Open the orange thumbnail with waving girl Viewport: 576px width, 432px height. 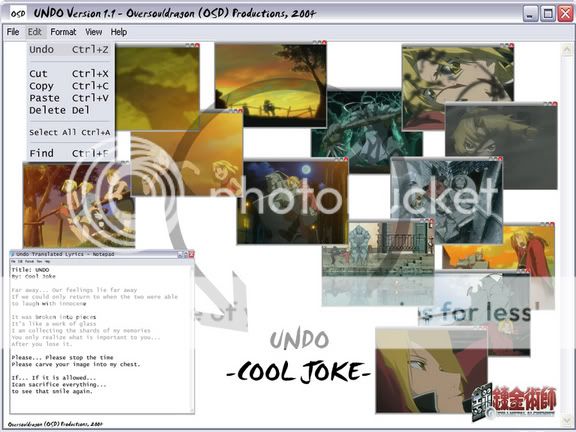[x=187, y=154]
